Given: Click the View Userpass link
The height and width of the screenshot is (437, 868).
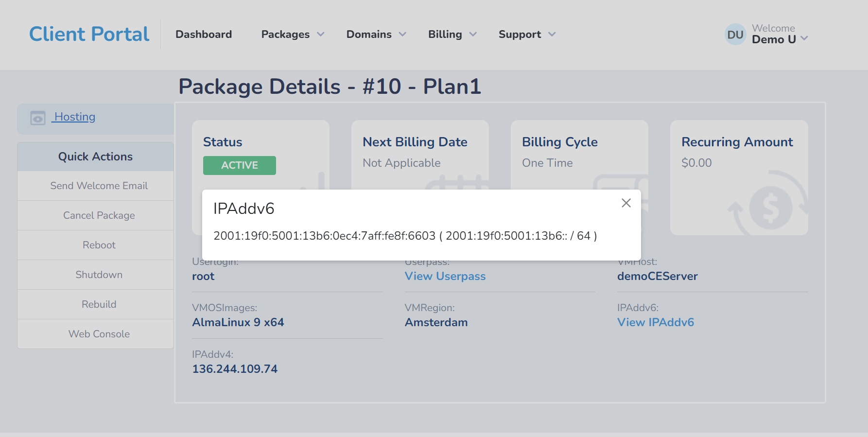Looking at the screenshot, I should click(445, 276).
